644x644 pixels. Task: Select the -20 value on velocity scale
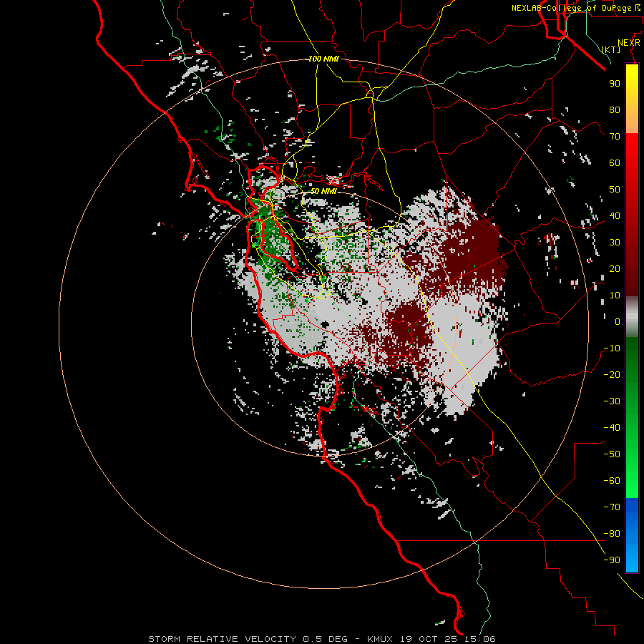tap(612, 375)
